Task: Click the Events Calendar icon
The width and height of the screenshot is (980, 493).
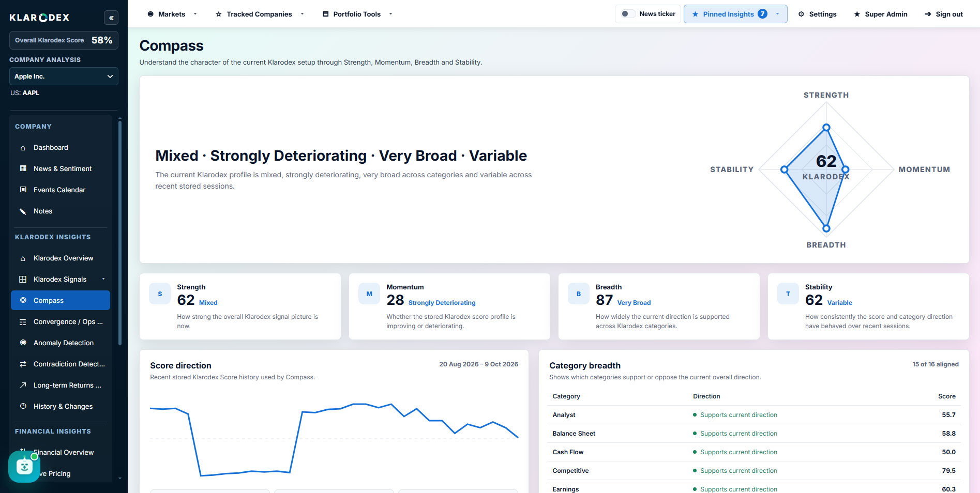Action: (x=23, y=190)
